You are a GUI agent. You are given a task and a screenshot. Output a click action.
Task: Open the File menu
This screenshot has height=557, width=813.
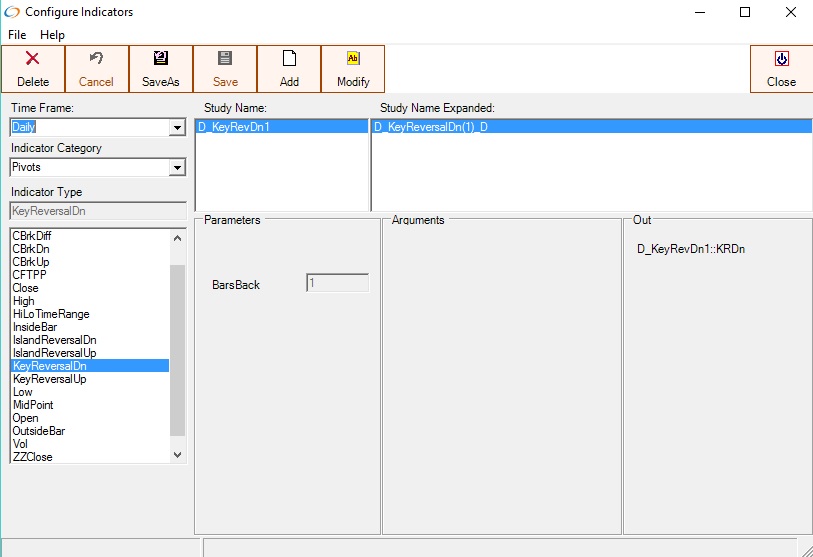[17, 35]
